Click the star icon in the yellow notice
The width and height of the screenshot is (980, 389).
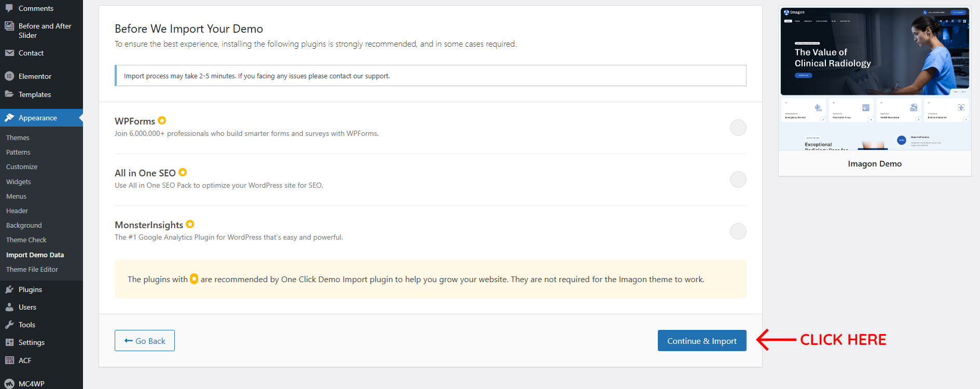click(x=194, y=279)
